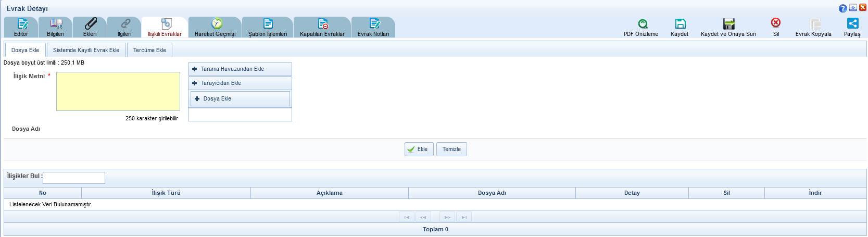This screenshot has width=868, height=237.
Task: Click the Paylaş share icon
Action: click(852, 23)
